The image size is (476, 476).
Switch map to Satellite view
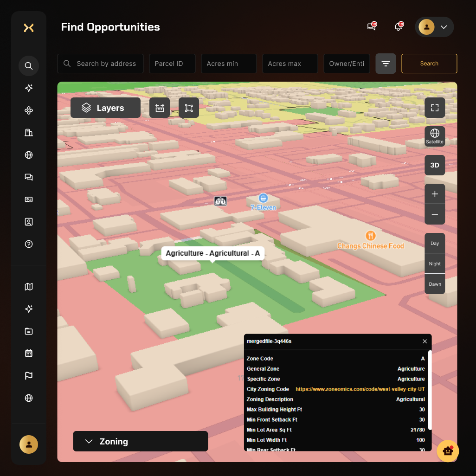coord(435,136)
